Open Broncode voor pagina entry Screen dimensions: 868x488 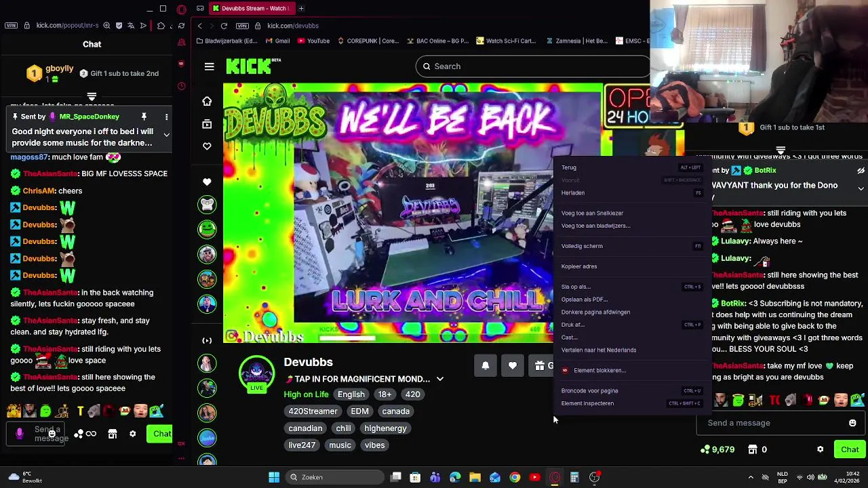[x=631, y=390]
